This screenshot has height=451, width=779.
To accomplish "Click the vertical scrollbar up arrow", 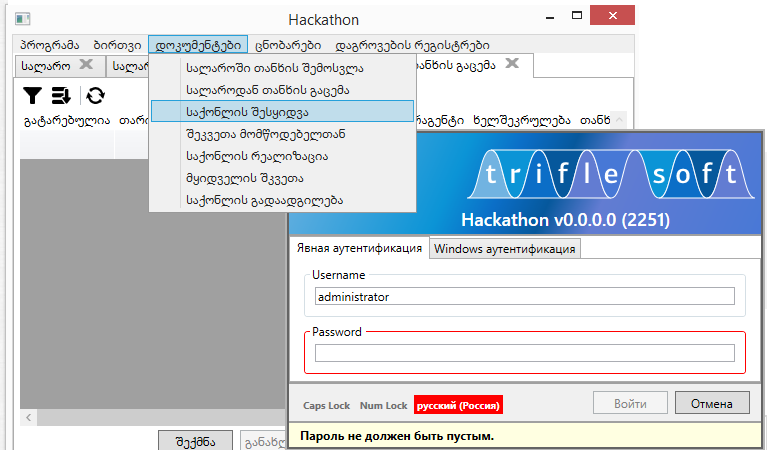I will pos(619,120).
